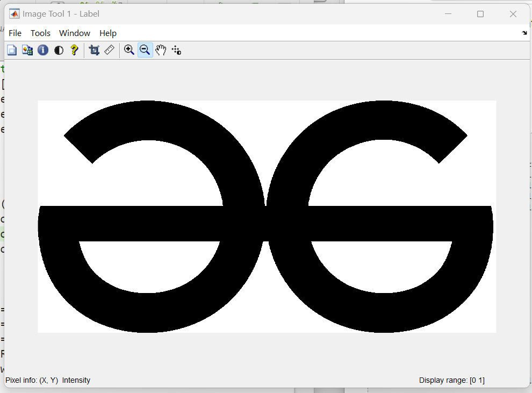Click the yellow question mark Help icon

pos(74,51)
